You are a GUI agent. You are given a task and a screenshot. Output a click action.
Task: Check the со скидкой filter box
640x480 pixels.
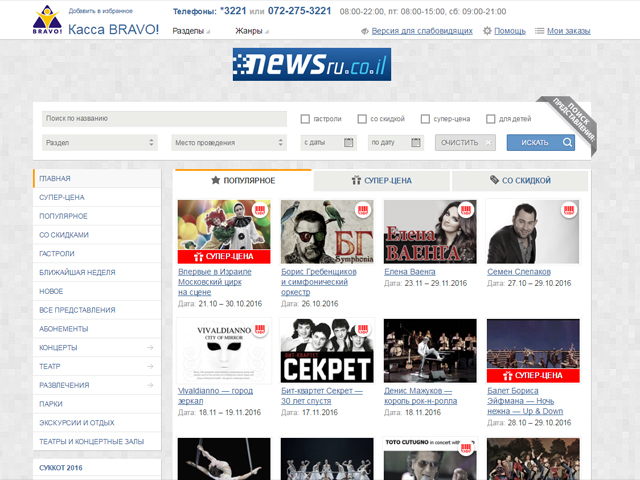point(362,119)
